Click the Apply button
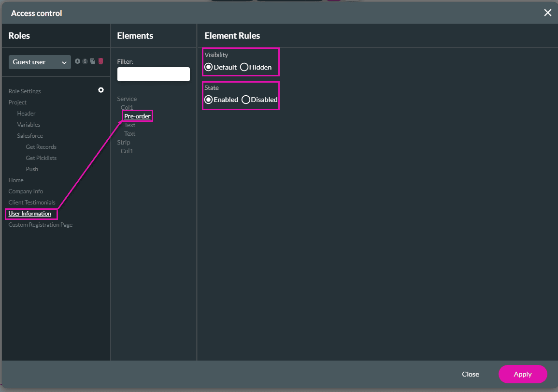Image resolution: width=558 pixels, height=392 pixels. coord(522,374)
